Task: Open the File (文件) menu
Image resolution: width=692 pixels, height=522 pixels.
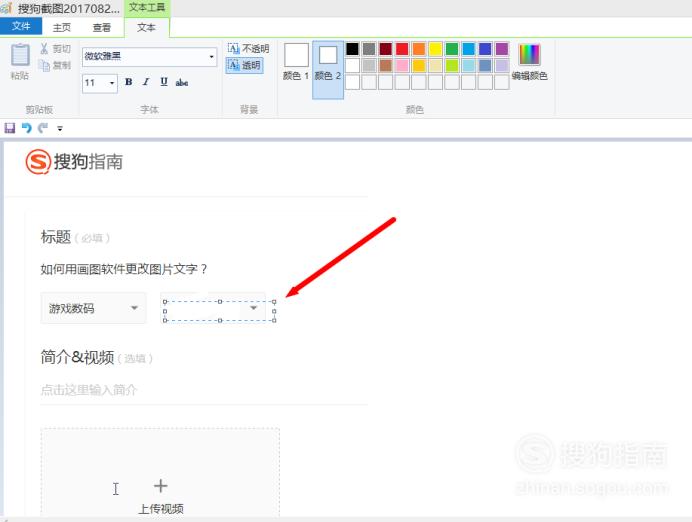Action: click(x=21, y=26)
